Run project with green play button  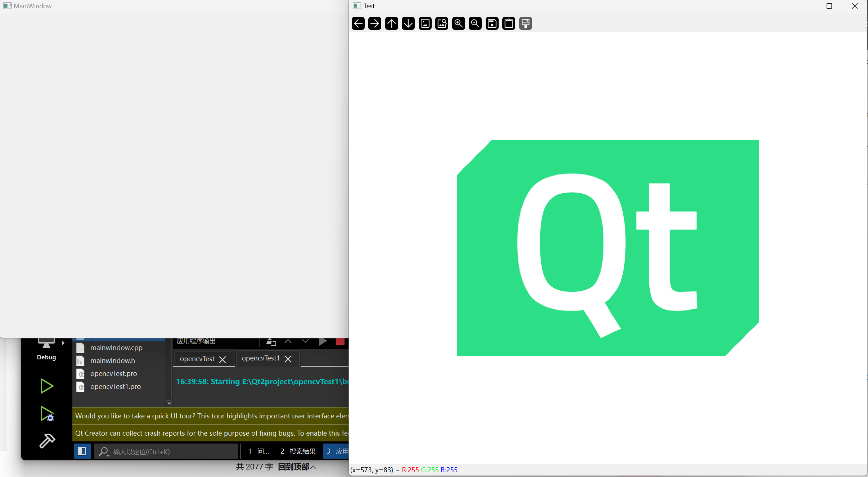point(46,386)
